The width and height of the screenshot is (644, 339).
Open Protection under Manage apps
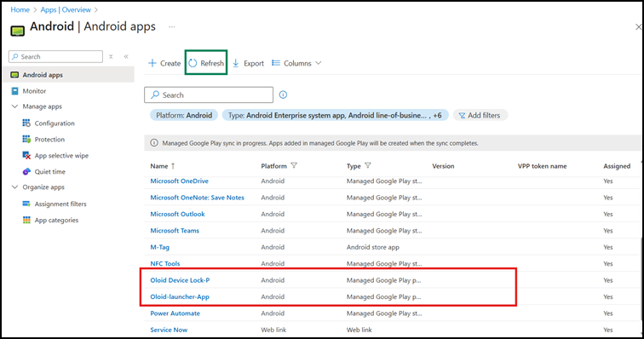49,140
